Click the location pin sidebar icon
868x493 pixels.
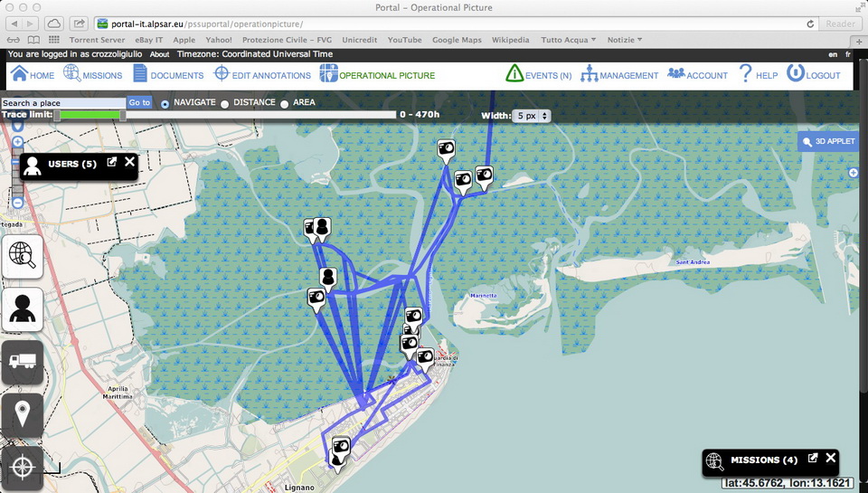pos(23,415)
